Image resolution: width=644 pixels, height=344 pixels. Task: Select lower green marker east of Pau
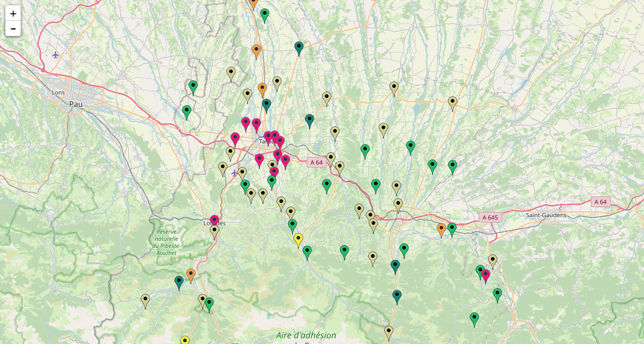(187, 112)
